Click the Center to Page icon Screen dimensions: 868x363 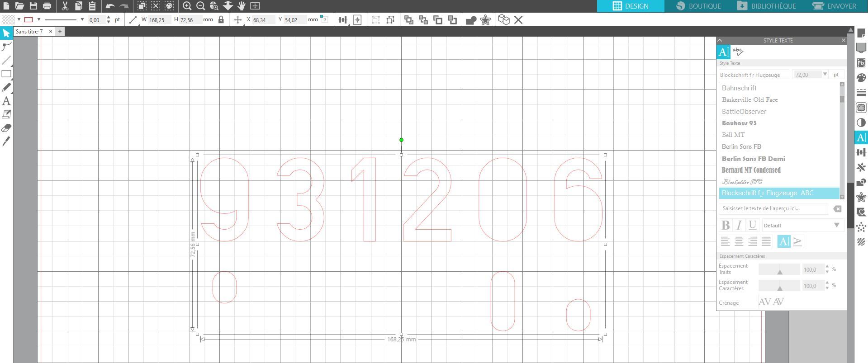point(357,20)
